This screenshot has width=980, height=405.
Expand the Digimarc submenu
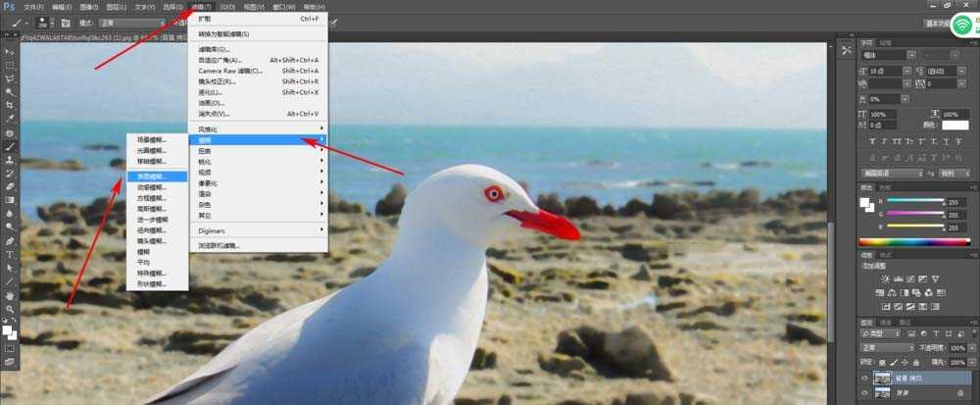click(258, 230)
